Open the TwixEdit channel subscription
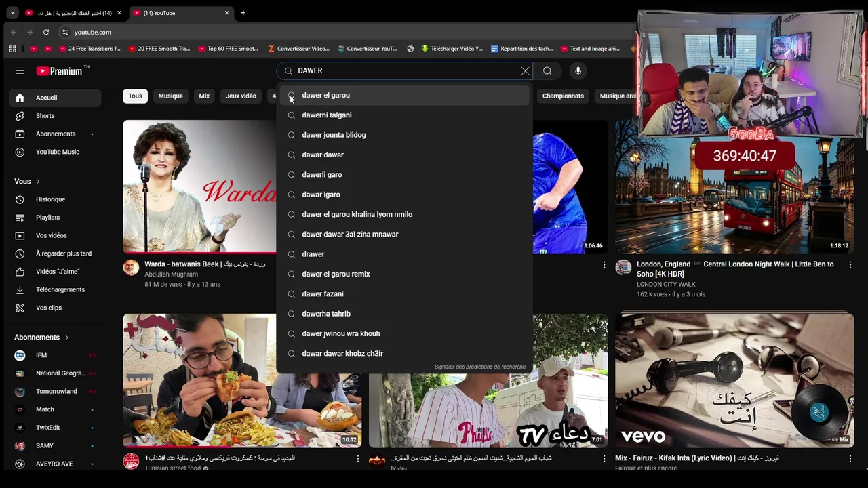Viewport: 868px width, 488px height. pos(55,428)
